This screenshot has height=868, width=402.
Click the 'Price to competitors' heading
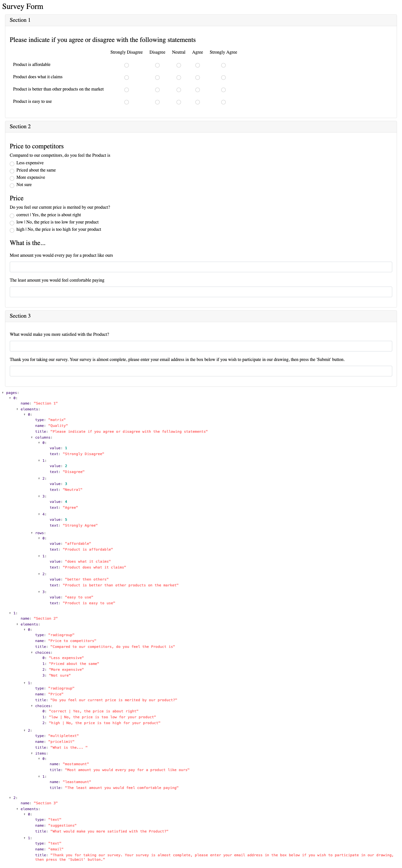tap(37, 146)
